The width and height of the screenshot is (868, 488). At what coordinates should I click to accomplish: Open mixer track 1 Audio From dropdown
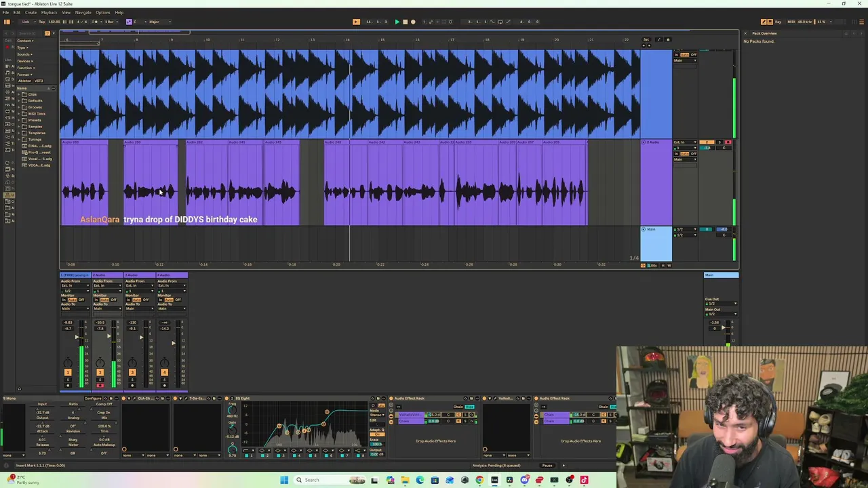coord(75,285)
